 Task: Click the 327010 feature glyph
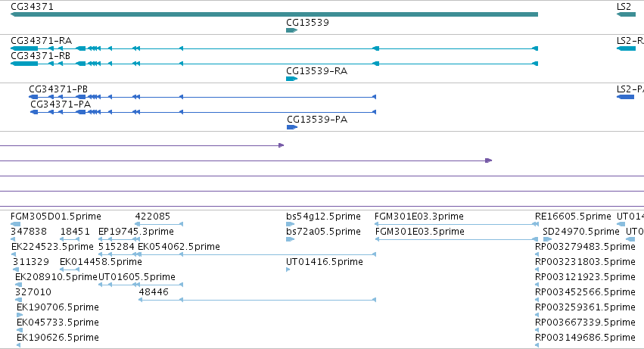coord(18,300)
